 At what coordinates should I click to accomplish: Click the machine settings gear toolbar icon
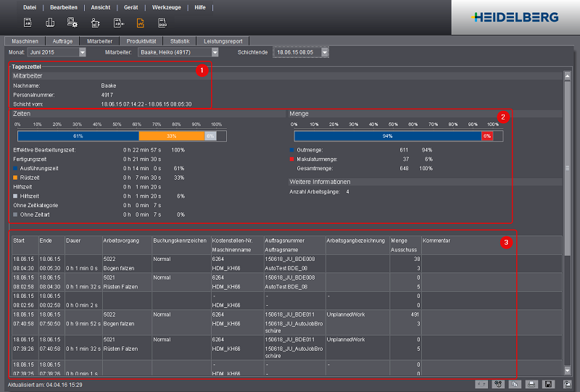tap(72, 22)
